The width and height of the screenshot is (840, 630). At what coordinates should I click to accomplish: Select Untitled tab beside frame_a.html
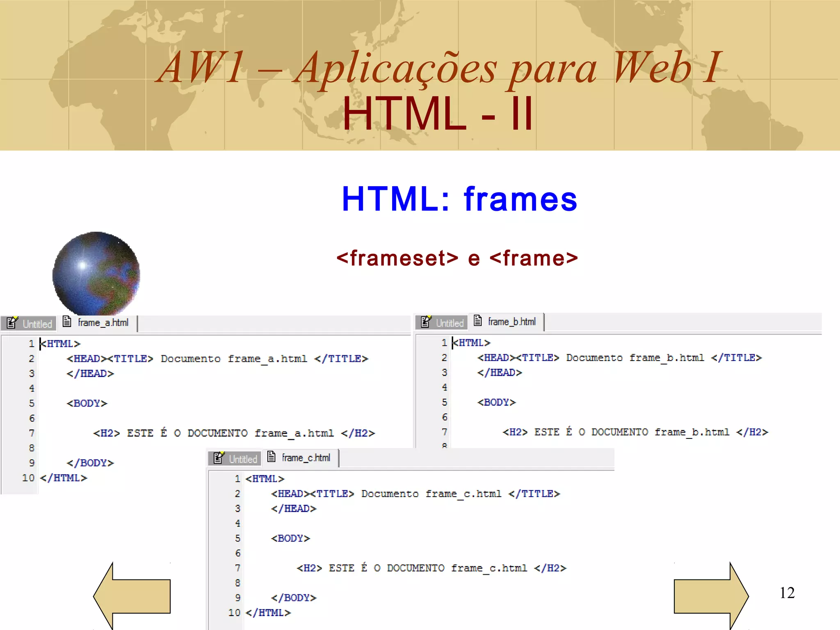[29, 324]
